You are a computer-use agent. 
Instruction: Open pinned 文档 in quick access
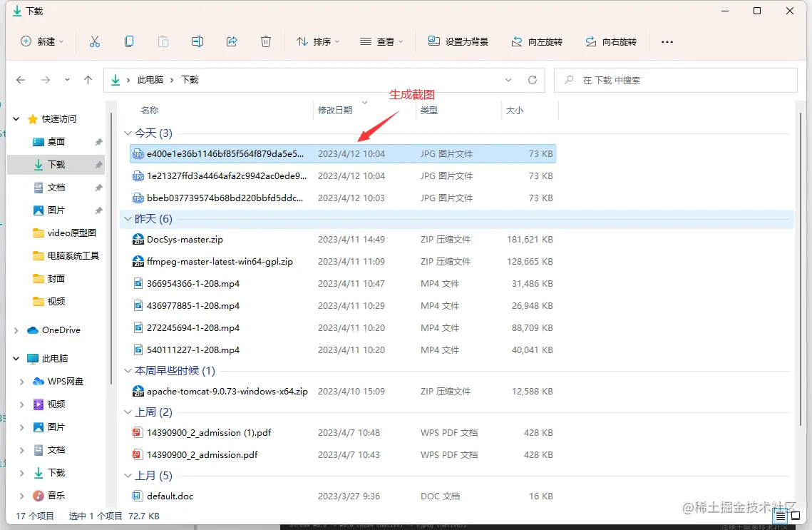point(56,188)
